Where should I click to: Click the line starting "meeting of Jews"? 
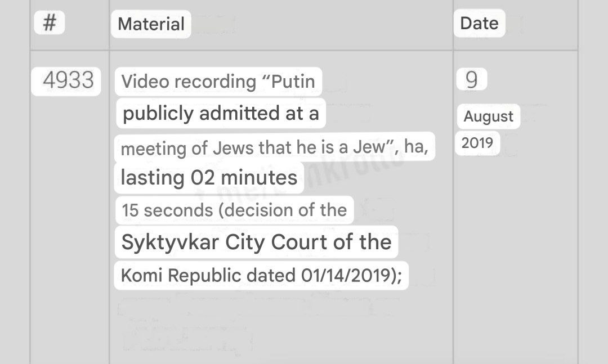click(274, 148)
